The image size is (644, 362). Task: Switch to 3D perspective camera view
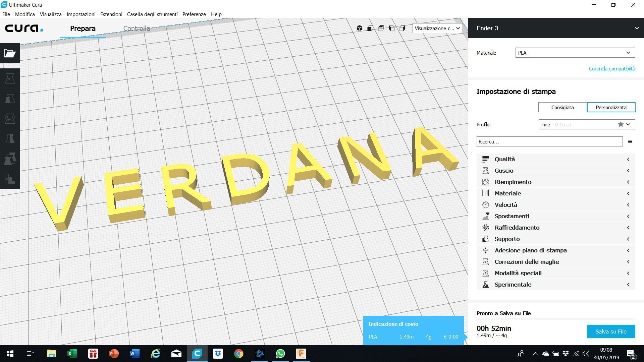pyautogui.click(x=360, y=28)
